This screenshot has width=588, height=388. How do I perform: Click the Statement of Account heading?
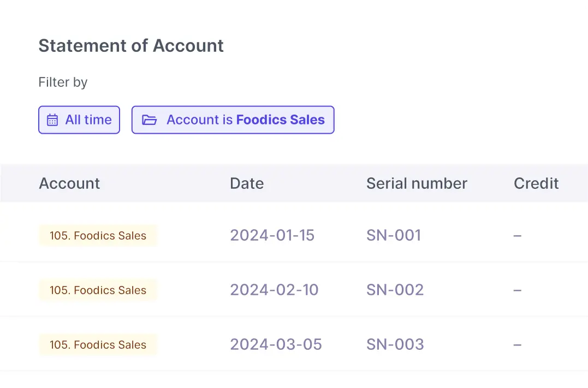click(x=131, y=46)
